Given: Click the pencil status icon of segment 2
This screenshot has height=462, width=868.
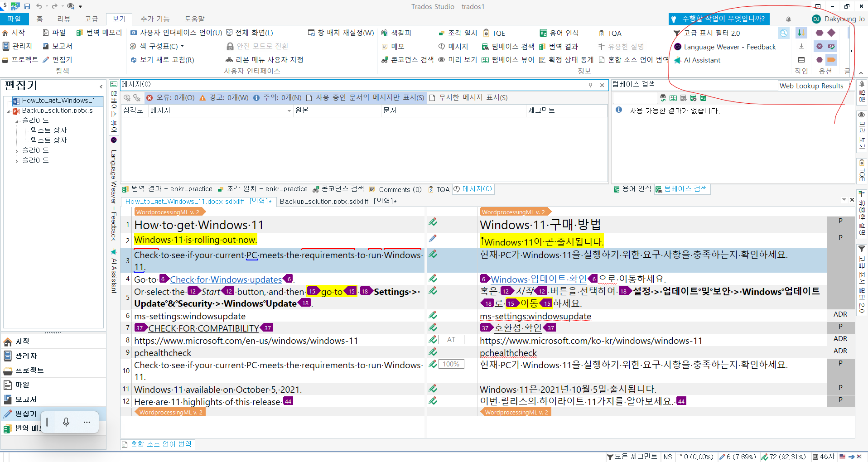Looking at the screenshot, I should point(433,238).
